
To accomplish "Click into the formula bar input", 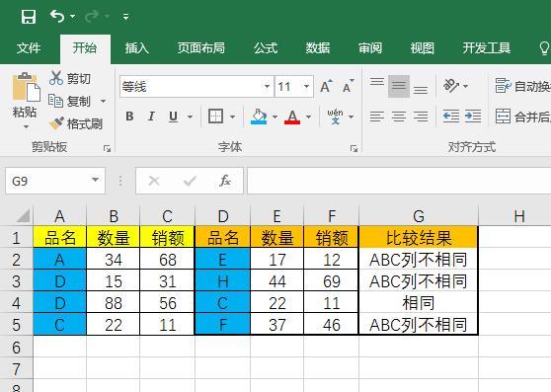I will pos(399,181).
